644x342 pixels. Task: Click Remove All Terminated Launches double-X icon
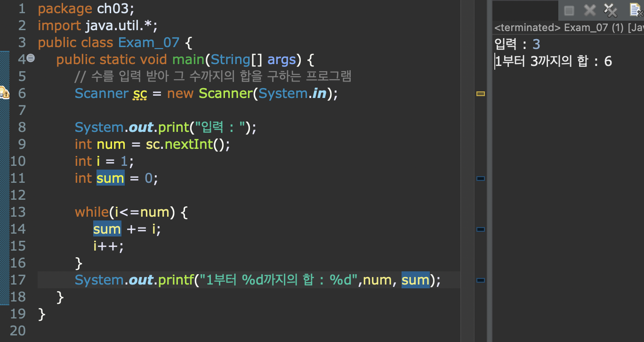click(x=610, y=10)
